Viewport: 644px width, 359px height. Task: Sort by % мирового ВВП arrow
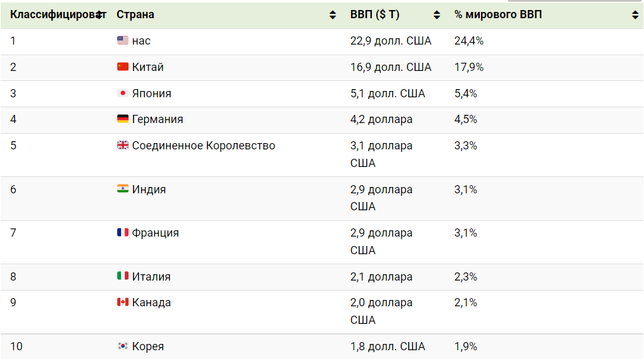pyautogui.click(x=635, y=15)
